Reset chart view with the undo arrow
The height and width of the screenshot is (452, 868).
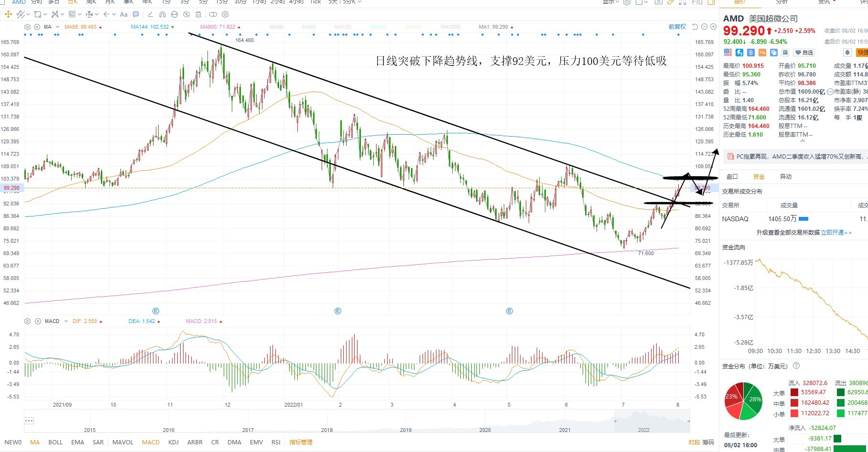coord(695,27)
